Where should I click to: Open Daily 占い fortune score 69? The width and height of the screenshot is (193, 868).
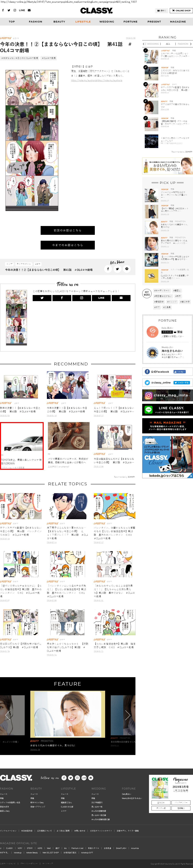pyautogui.click(x=153, y=332)
